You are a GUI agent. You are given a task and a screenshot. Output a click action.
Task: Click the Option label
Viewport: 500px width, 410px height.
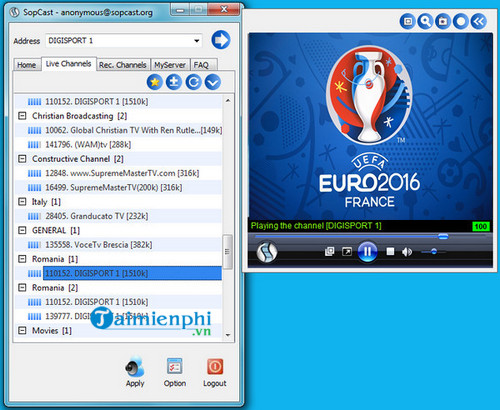point(175,383)
